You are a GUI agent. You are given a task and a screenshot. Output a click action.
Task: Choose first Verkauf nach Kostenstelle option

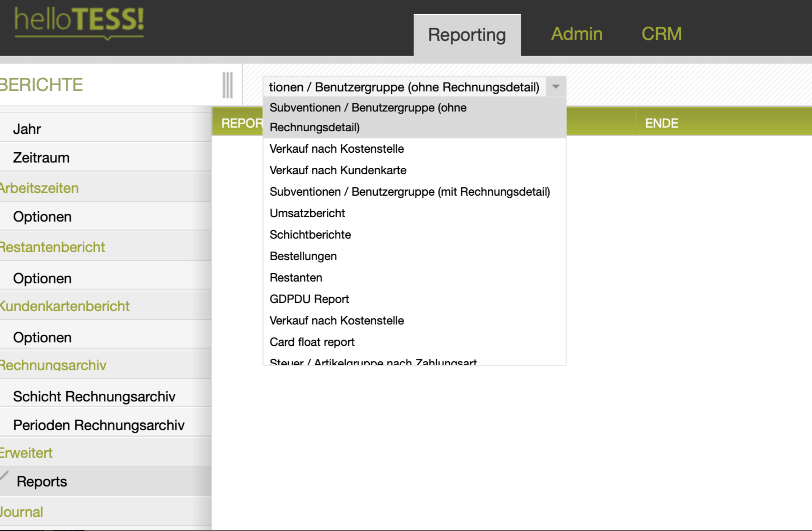click(414, 149)
